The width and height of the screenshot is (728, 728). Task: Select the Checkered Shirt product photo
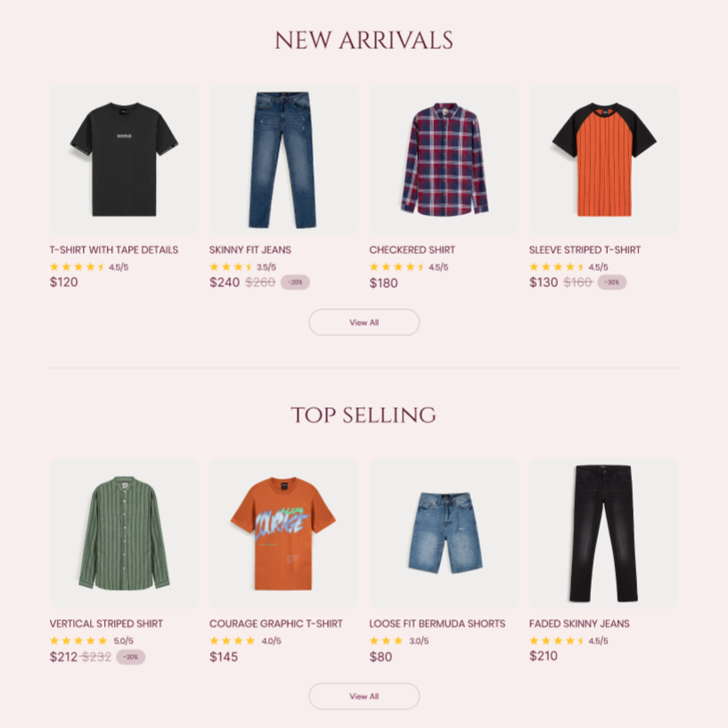[x=444, y=160]
